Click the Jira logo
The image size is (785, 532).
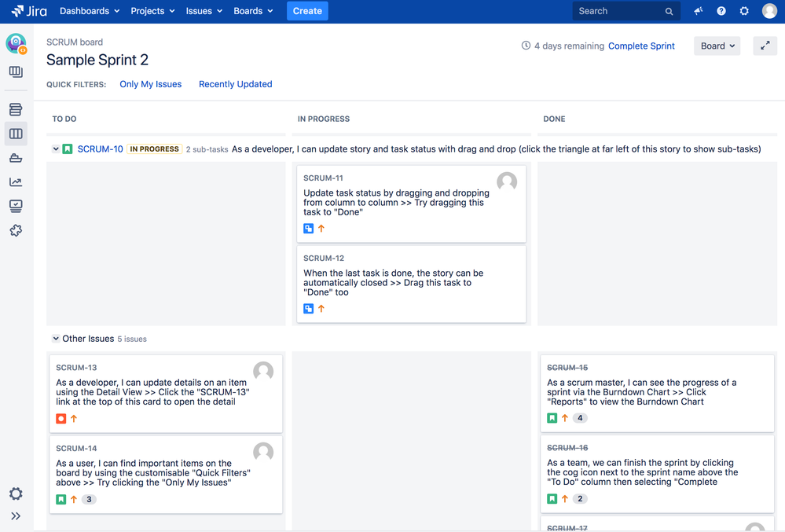(x=29, y=11)
